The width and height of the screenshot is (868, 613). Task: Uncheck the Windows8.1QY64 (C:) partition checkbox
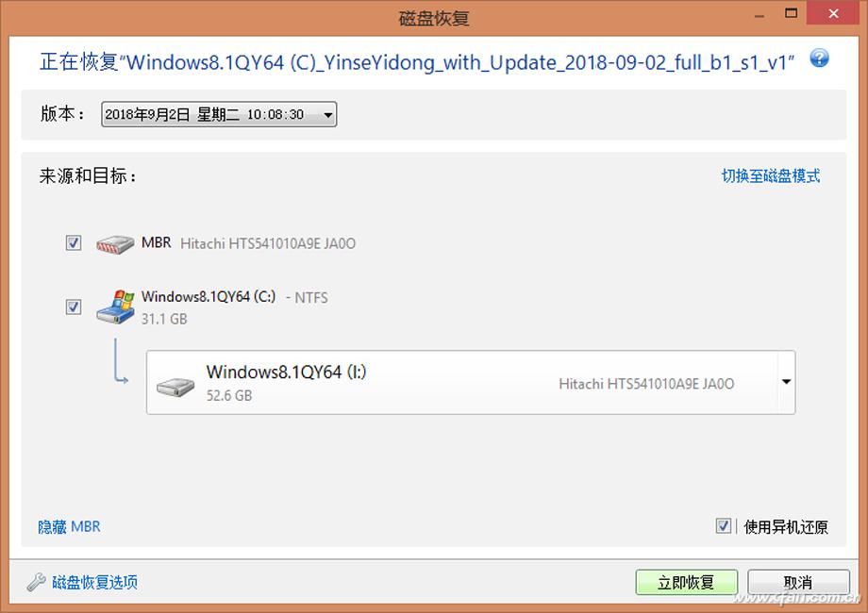[74, 306]
